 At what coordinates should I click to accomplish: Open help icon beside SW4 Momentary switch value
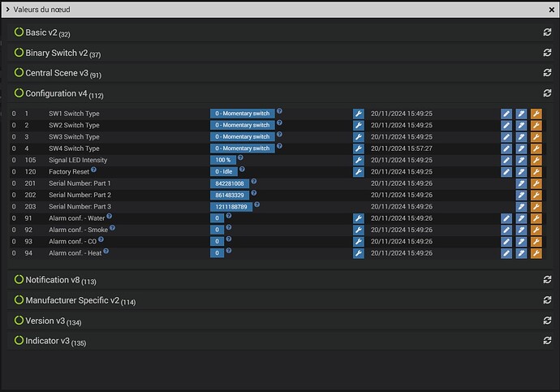coord(279,145)
